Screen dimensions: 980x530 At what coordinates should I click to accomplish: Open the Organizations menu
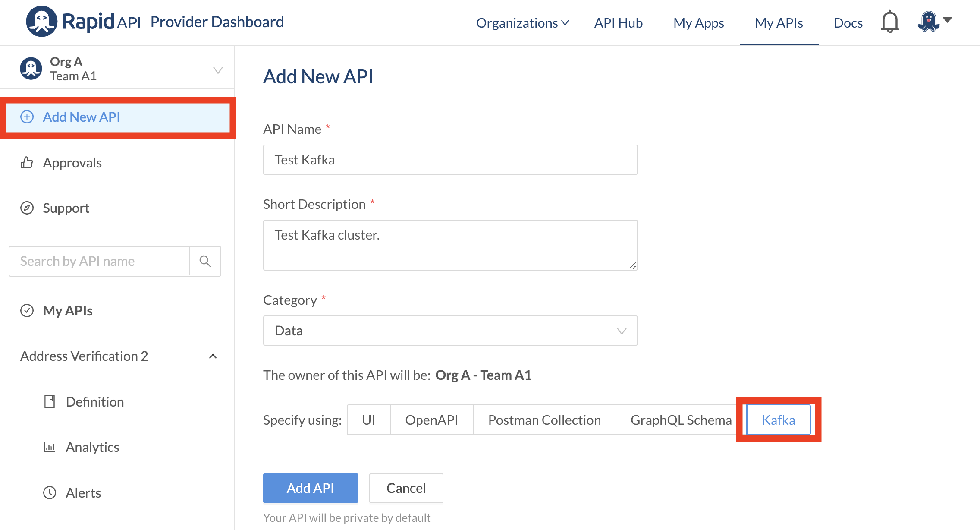coord(522,23)
